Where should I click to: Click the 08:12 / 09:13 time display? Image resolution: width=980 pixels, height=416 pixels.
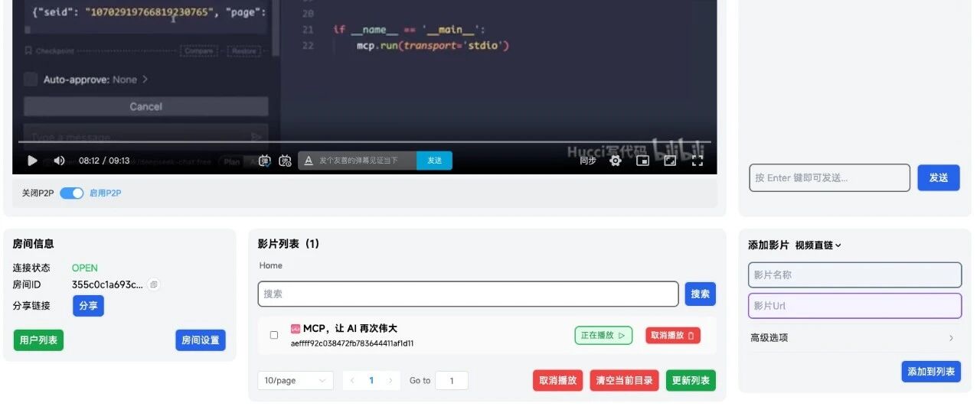coord(104,161)
